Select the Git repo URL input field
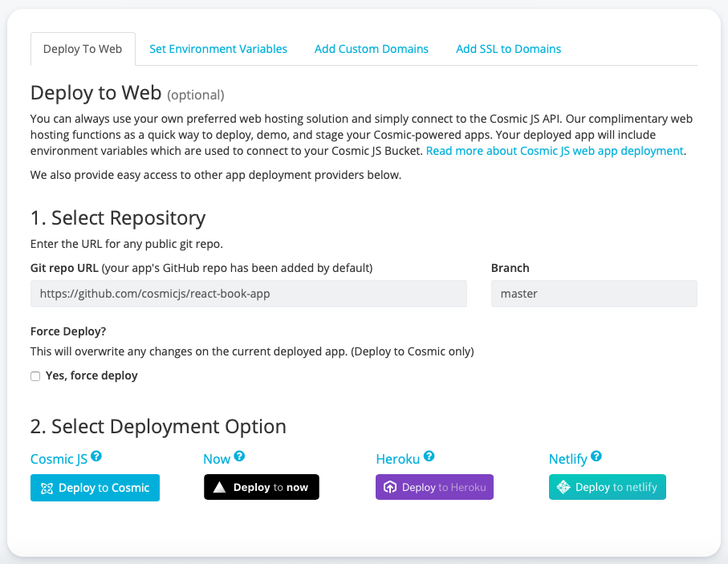728x564 pixels. click(x=248, y=294)
